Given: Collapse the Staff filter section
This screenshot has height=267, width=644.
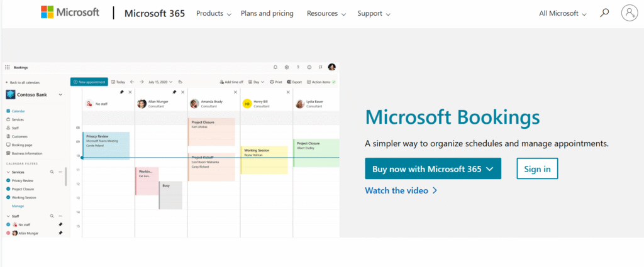Looking at the screenshot, I should (8, 215).
